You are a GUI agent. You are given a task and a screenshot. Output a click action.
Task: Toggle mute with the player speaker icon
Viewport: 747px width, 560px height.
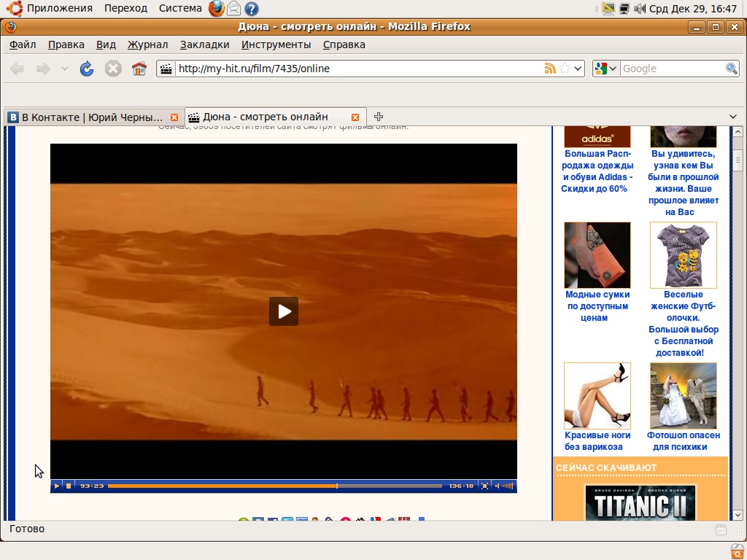(x=498, y=486)
